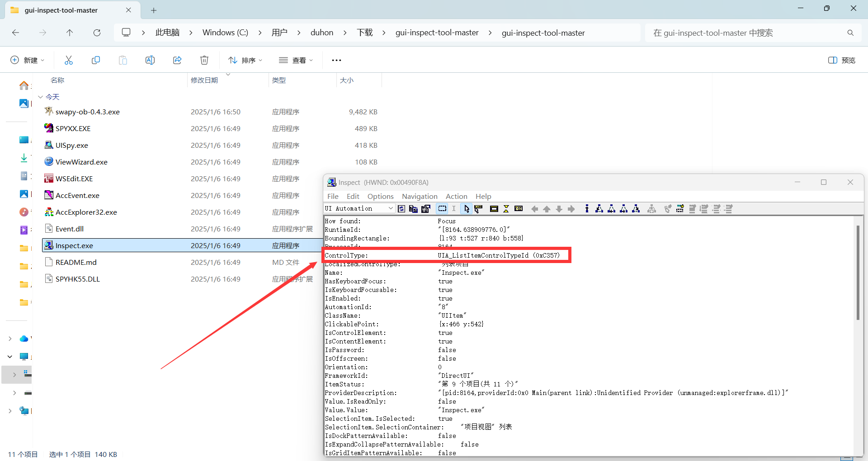Toggle Watch Focus in Inspect toolbar
The width and height of the screenshot is (868, 461).
tap(442, 208)
